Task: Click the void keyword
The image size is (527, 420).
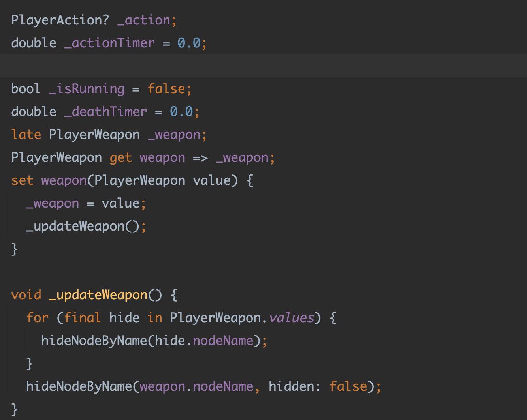Action: 26,295
